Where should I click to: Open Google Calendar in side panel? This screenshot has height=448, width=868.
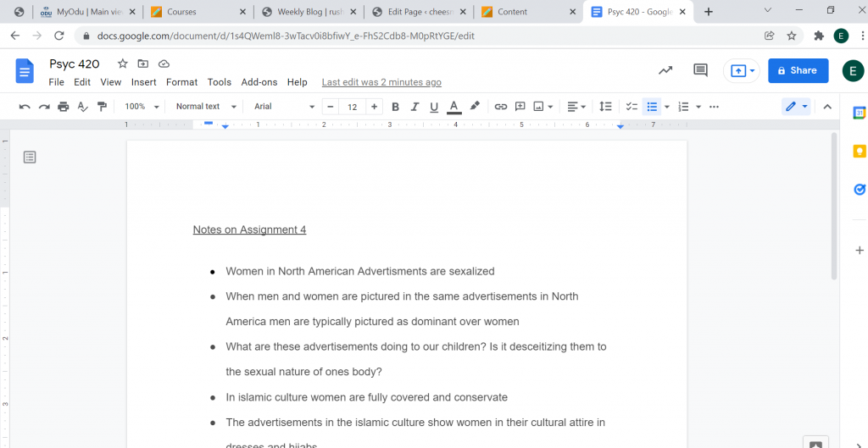coord(860,113)
